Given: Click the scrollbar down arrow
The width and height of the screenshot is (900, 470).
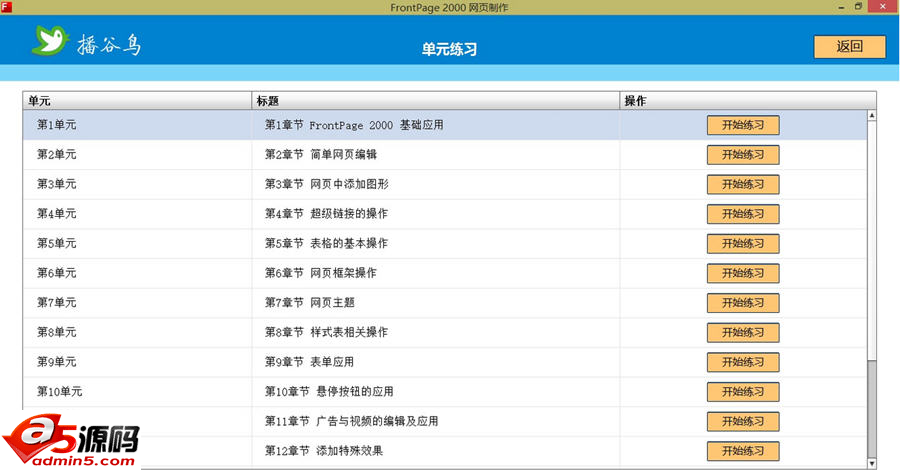Looking at the screenshot, I should [x=872, y=463].
